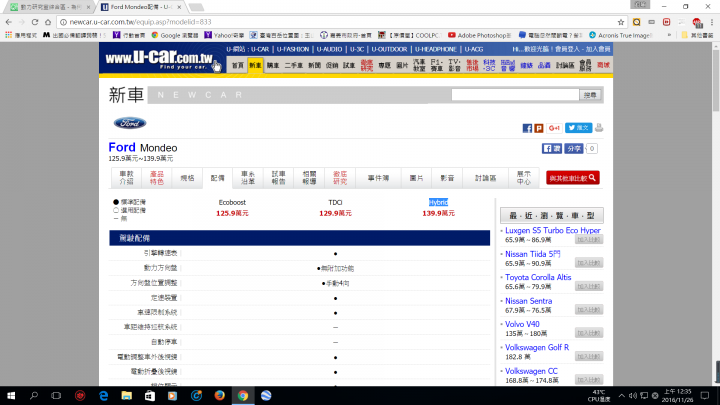Open U-HEADPHONE sub-site link
The width and height of the screenshot is (720, 405).
(435, 49)
